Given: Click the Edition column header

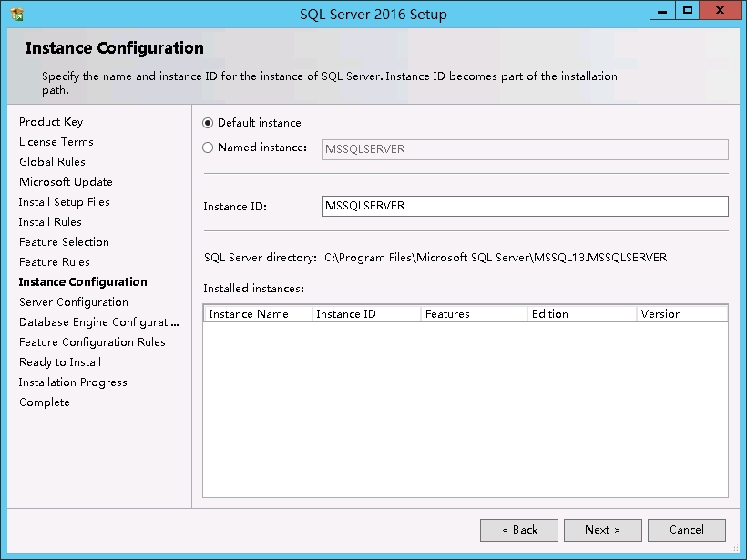Looking at the screenshot, I should pos(582,314).
